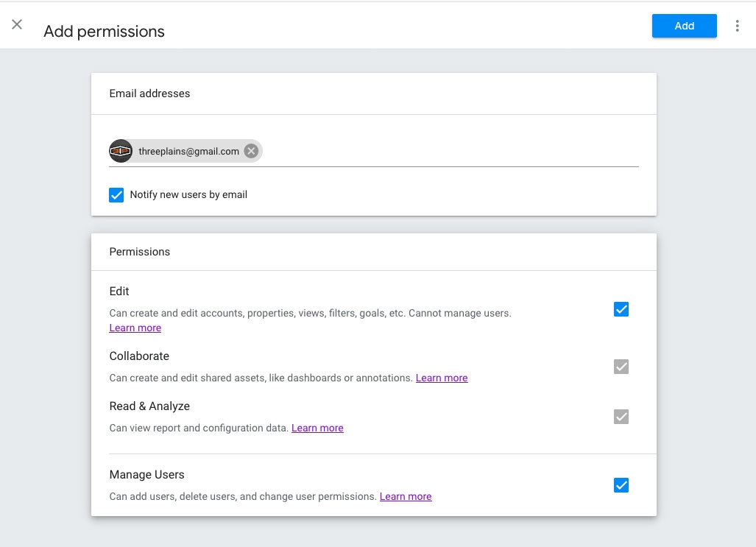Click 'Can create and edit accounts' description
Viewport: 756px width, 547px height.
[x=310, y=314]
